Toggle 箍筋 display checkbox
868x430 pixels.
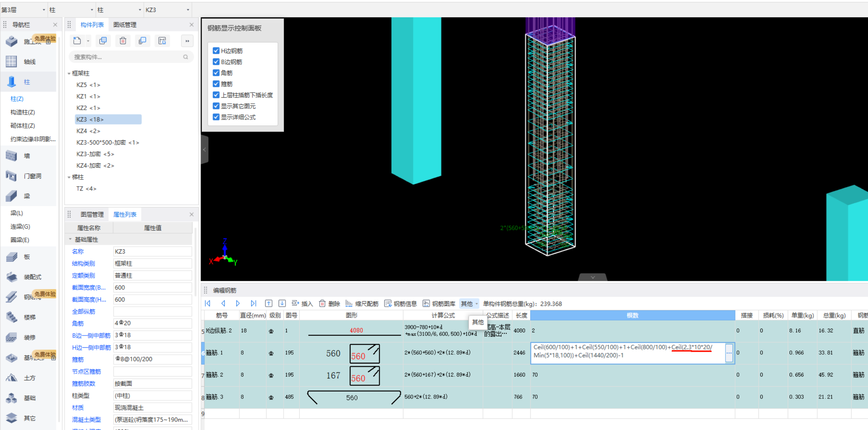coord(216,84)
